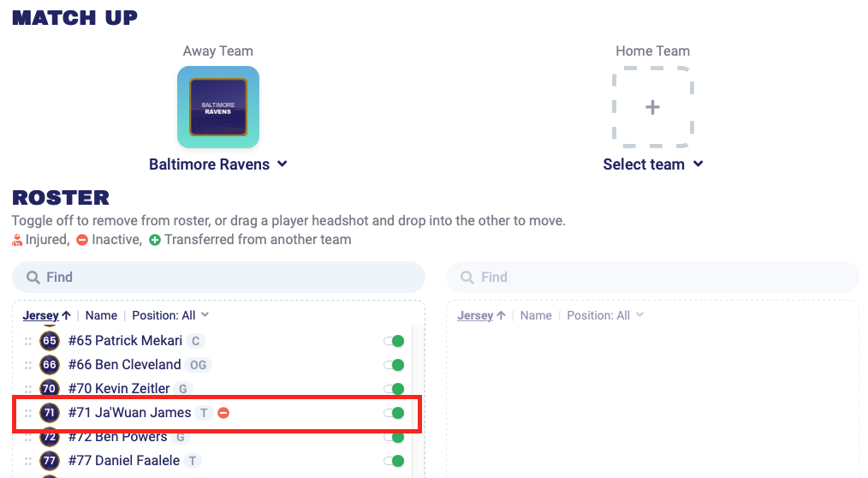Click the Baltimore Ravens team logo thumbnail
Screen dimensions: 868x478
click(218, 107)
